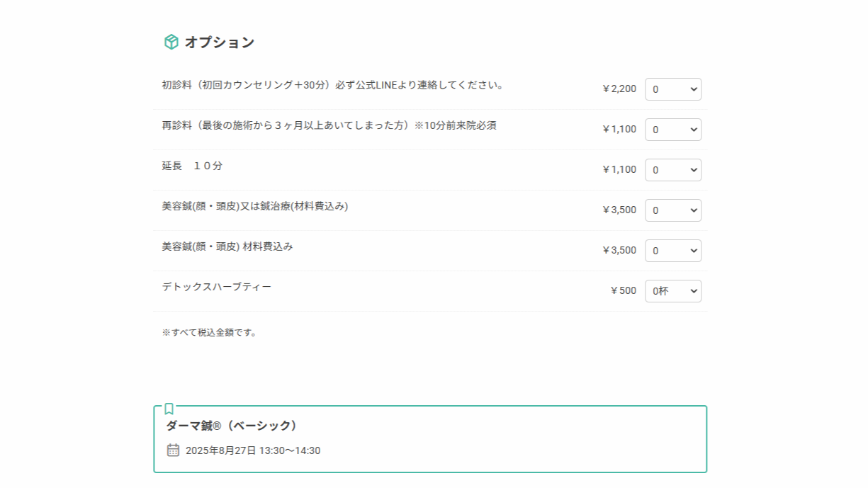Viewport: 868px width, 488px height.
Task: Click the ¥2,200 price
Action: click(x=619, y=89)
